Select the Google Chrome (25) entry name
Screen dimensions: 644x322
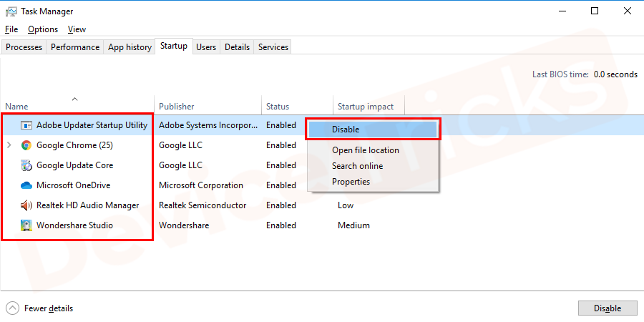[74, 145]
